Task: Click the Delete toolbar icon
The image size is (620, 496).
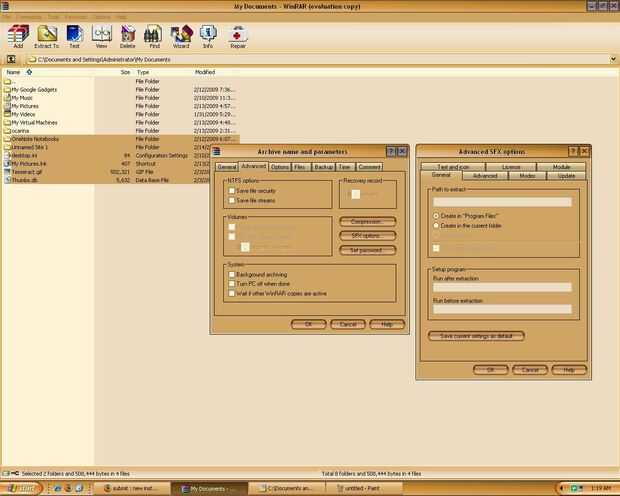Action: point(128,36)
